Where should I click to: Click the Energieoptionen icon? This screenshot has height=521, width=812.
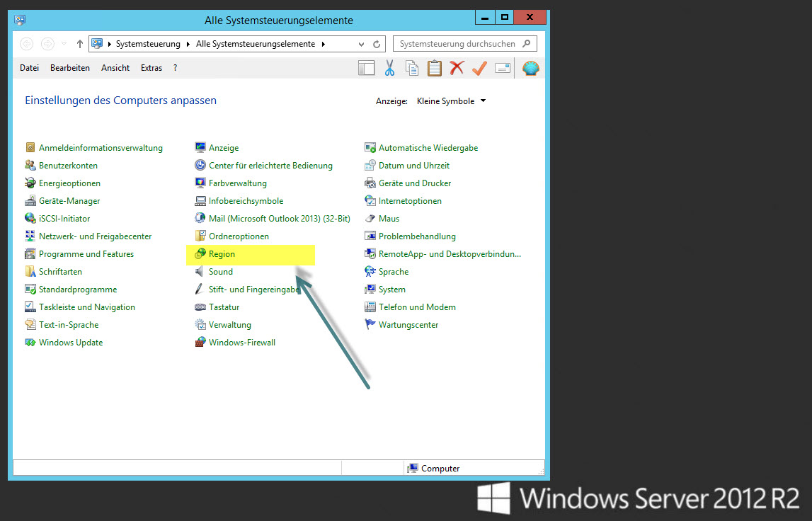pos(30,183)
